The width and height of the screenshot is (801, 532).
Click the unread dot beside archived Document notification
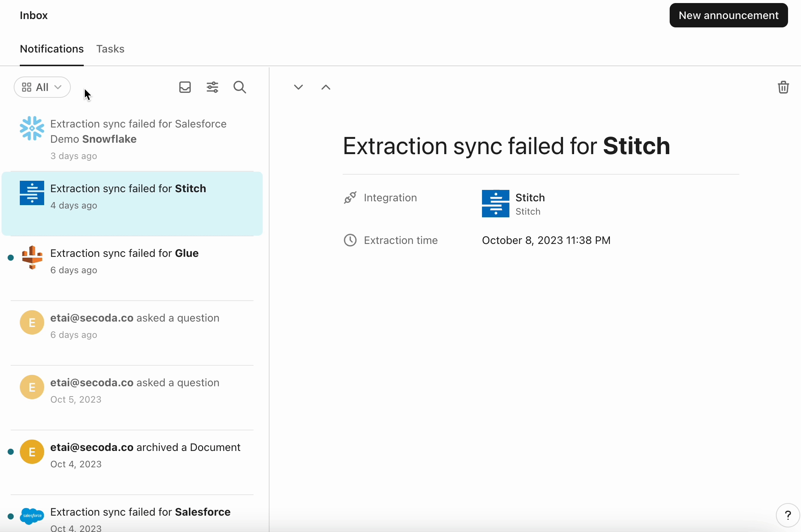point(11,452)
